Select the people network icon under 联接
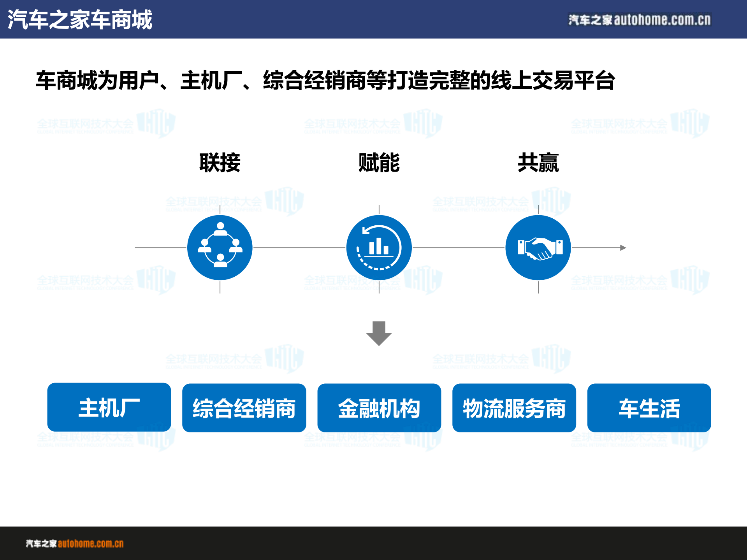This screenshot has height=560, width=747. pos(220,248)
